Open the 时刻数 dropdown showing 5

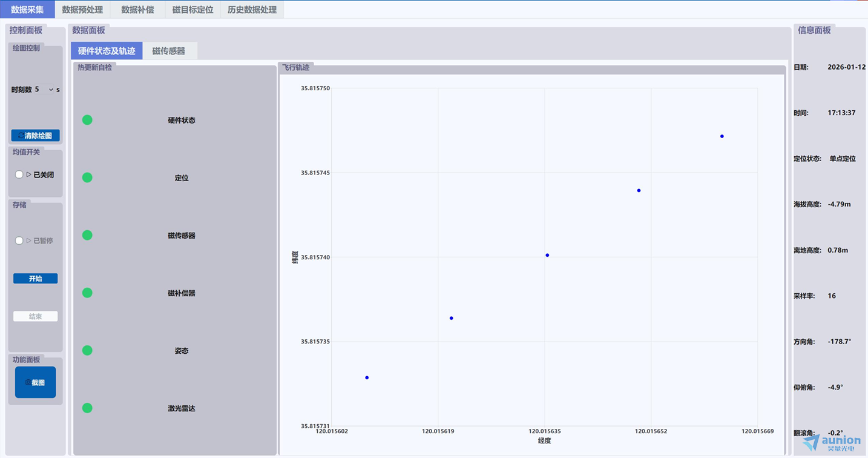click(44, 90)
